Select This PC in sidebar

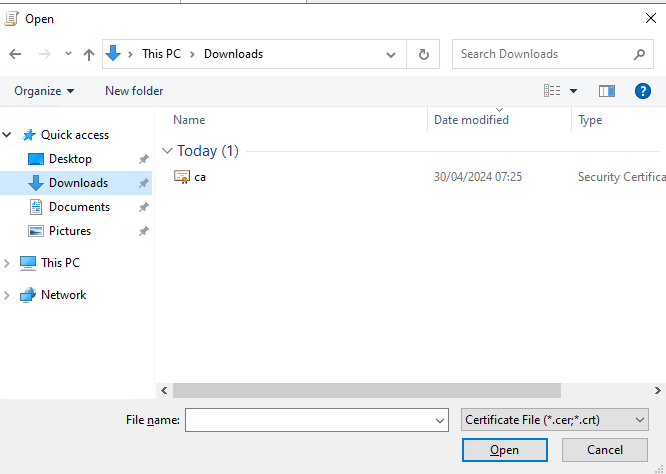click(x=60, y=263)
